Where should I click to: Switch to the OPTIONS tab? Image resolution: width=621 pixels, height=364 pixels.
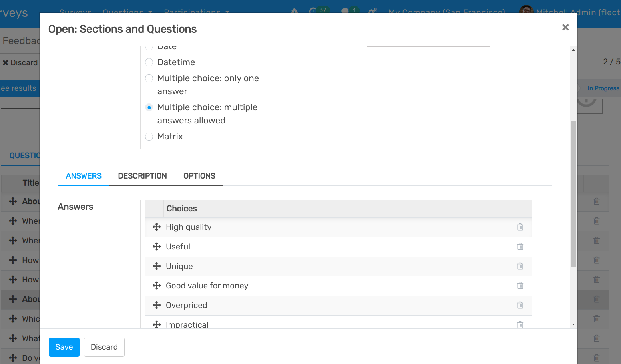point(199,176)
